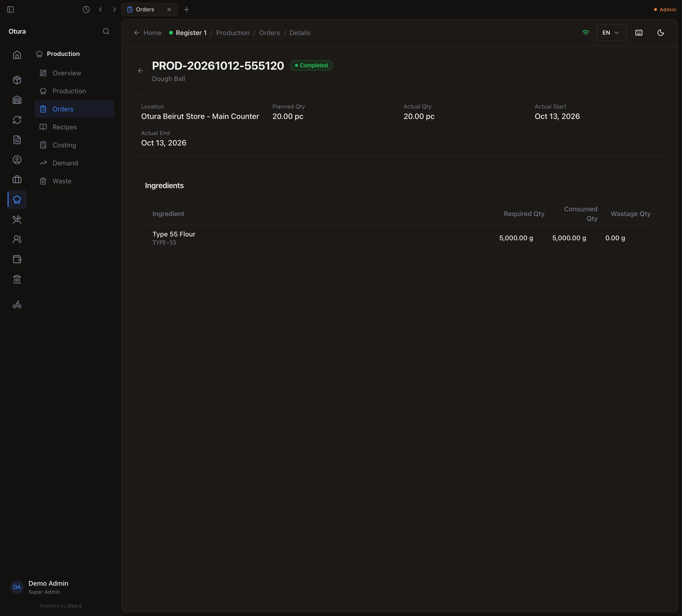Open the document sidebar icon
682x616 pixels.
click(17, 140)
